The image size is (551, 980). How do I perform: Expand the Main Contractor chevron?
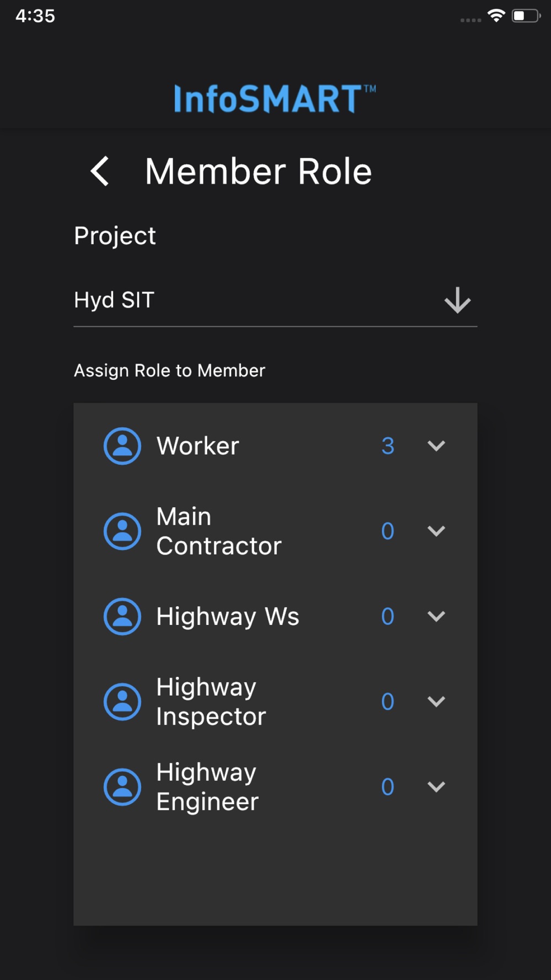tap(436, 531)
